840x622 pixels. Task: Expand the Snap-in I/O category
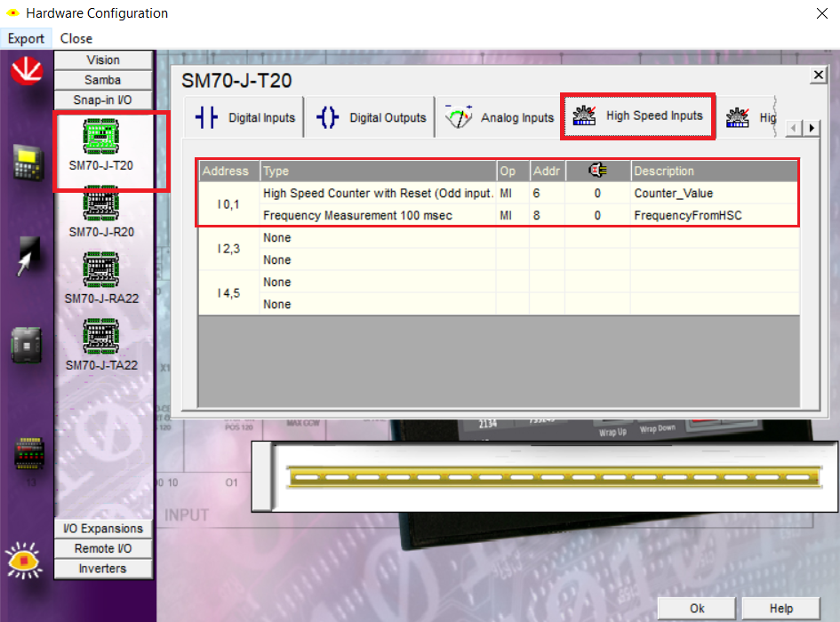pyautogui.click(x=103, y=100)
